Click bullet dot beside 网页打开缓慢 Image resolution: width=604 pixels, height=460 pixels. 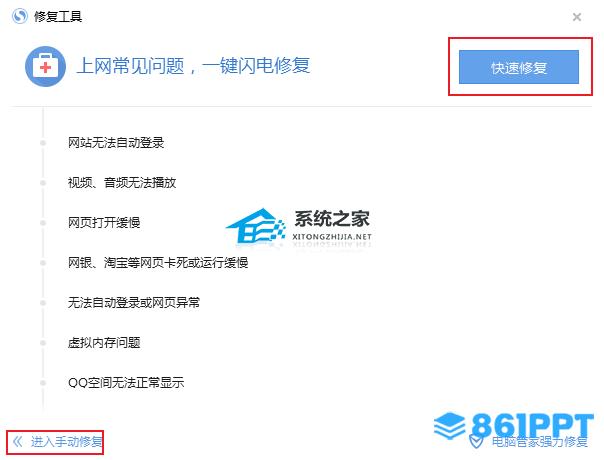43,223
